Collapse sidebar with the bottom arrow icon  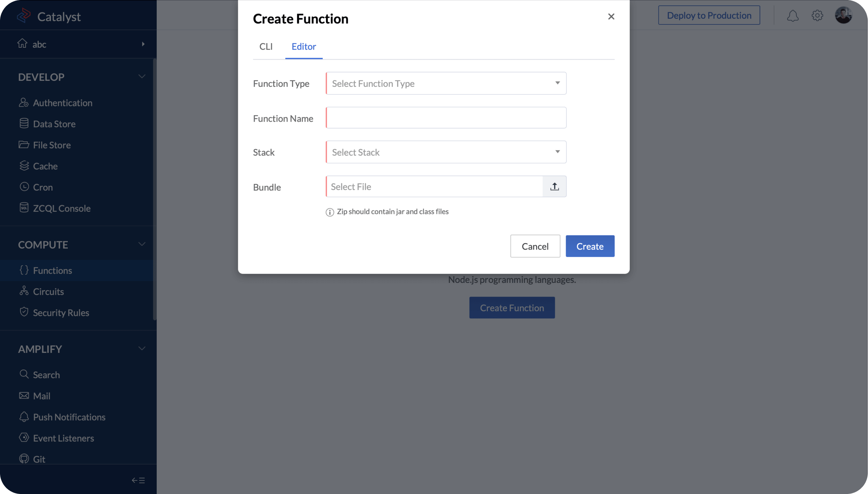(x=138, y=480)
